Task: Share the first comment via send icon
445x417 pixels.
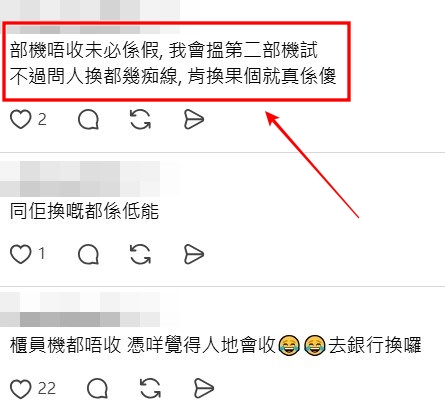Action: (x=194, y=119)
